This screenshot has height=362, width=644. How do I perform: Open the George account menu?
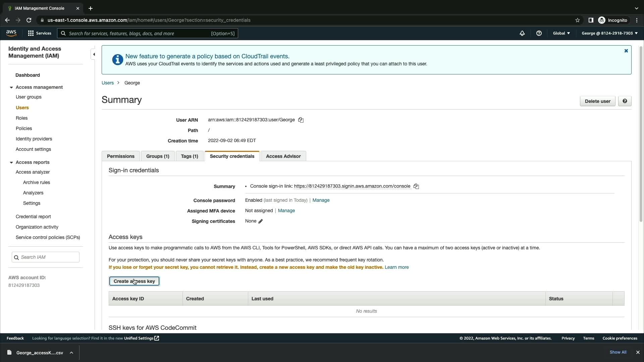point(609,33)
